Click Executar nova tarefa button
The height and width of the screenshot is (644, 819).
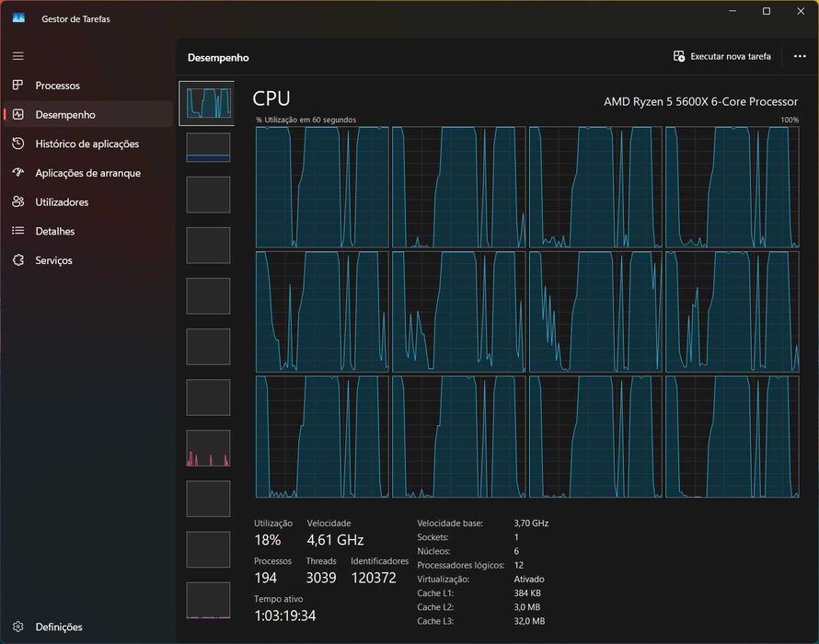[721, 56]
